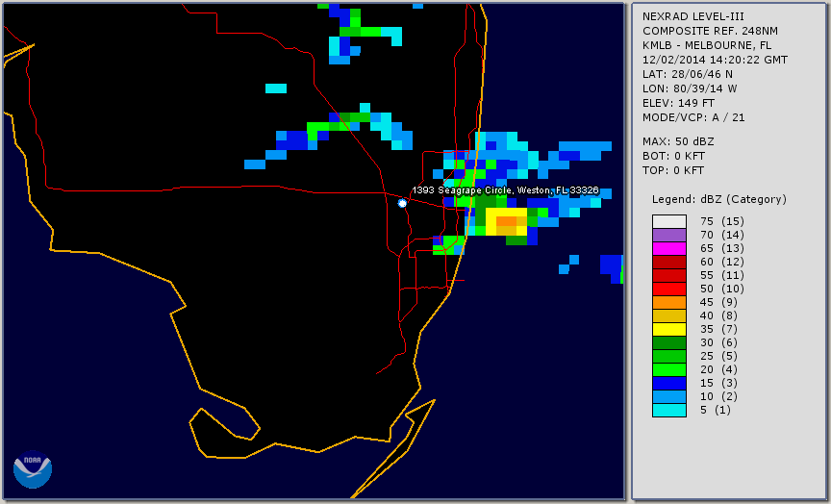Viewport: 831px width, 504px height.
Task: Click the MODE/VCP: A / 21 line
Action: (693, 117)
